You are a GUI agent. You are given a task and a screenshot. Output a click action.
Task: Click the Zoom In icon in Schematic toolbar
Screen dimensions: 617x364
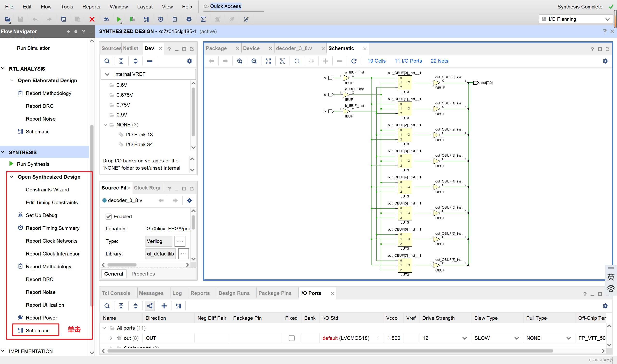coord(240,61)
